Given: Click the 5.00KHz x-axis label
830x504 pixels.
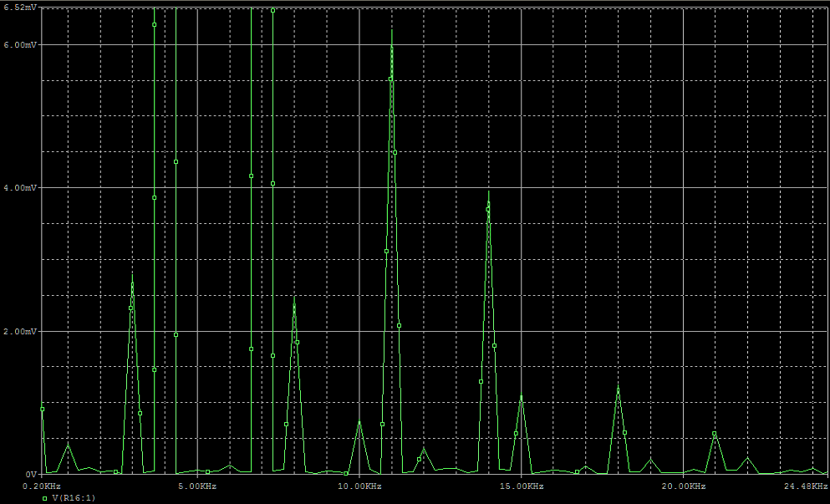Looking at the screenshot, I should pyautogui.click(x=197, y=486).
